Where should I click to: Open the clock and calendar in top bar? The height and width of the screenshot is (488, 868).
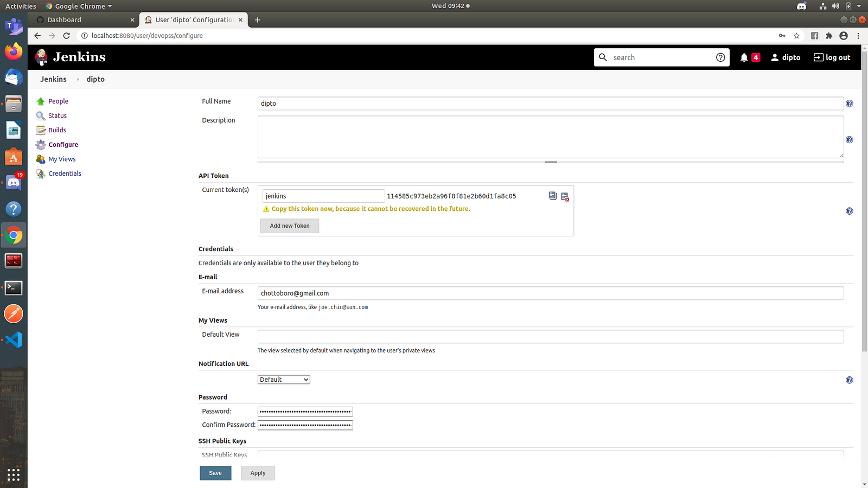coord(450,6)
